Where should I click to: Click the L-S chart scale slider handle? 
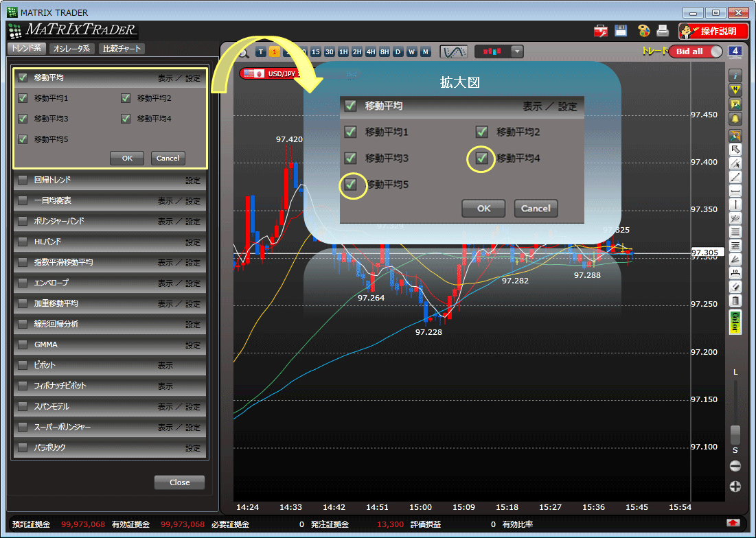pyautogui.click(x=735, y=434)
